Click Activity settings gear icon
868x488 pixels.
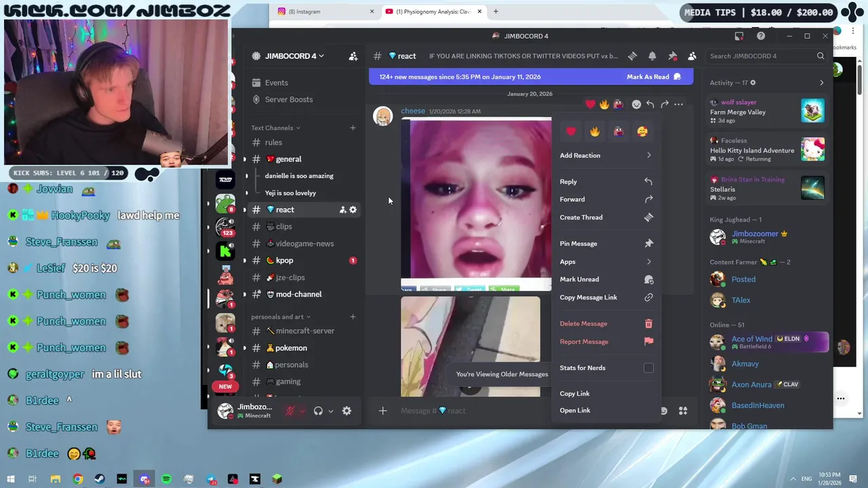[x=753, y=83]
